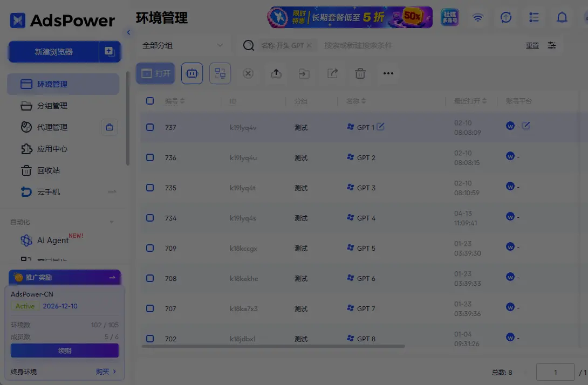
Task: Click the GPT 6 environment name
Action: [x=366, y=279]
